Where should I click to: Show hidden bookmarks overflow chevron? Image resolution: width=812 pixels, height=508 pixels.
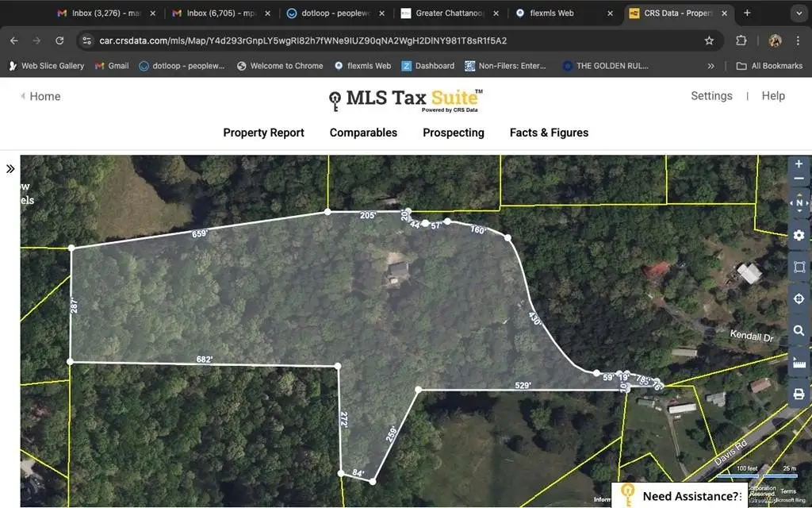coord(710,66)
